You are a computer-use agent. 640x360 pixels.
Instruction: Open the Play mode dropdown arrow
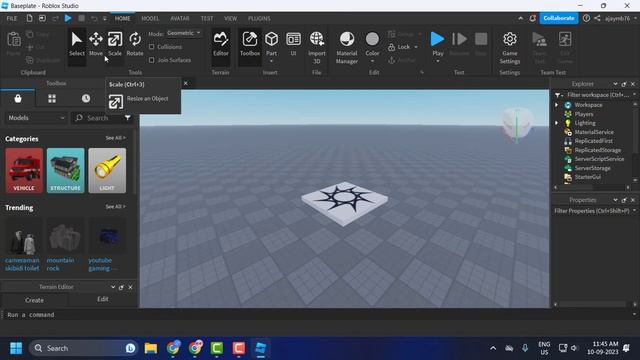pyautogui.click(x=437, y=61)
